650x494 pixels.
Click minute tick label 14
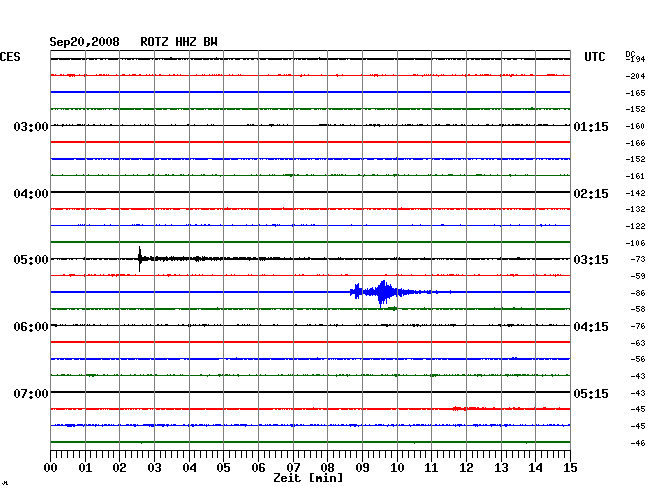pyautogui.click(x=535, y=468)
